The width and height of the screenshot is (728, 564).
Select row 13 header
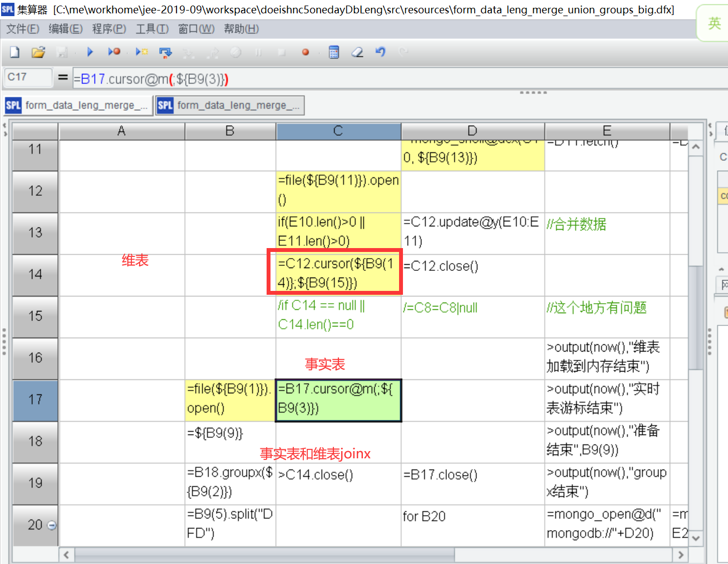click(35, 233)
